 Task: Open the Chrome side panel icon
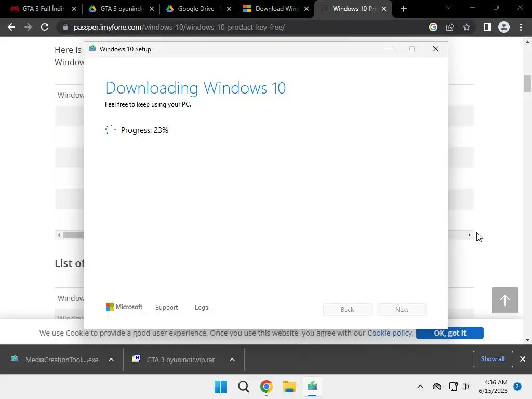coord(487,27)
